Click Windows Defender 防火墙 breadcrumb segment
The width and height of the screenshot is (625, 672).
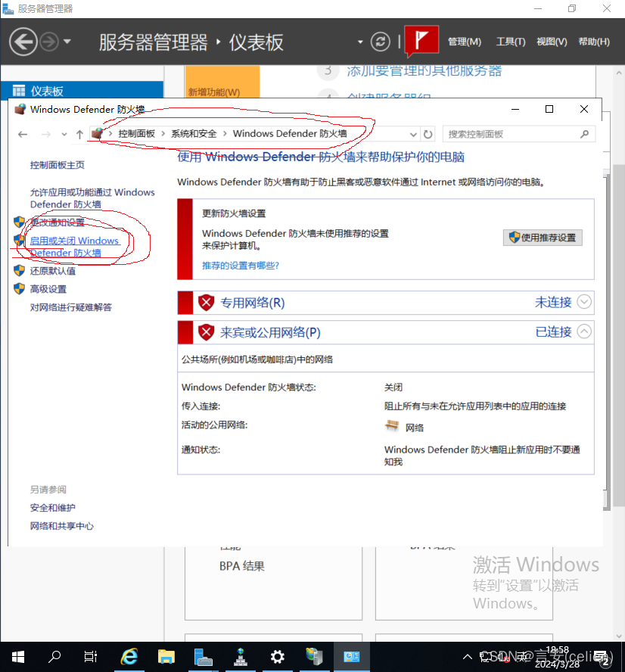290,134
